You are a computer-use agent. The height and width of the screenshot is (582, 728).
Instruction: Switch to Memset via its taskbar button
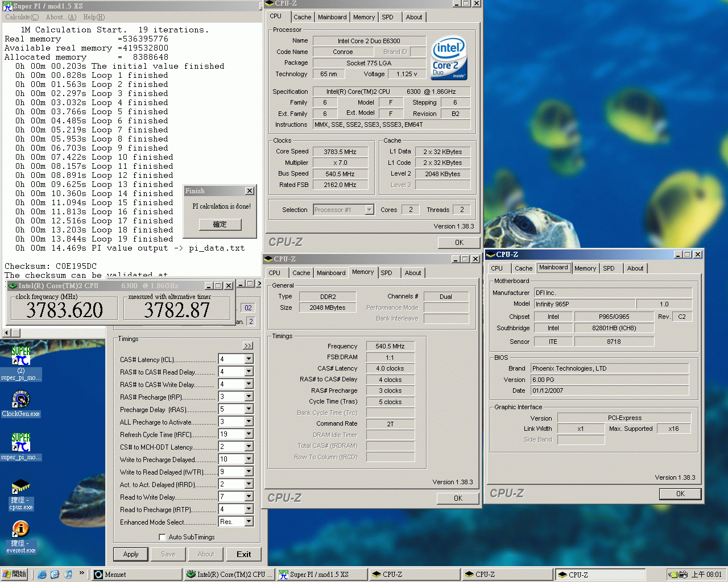[137, 575]
